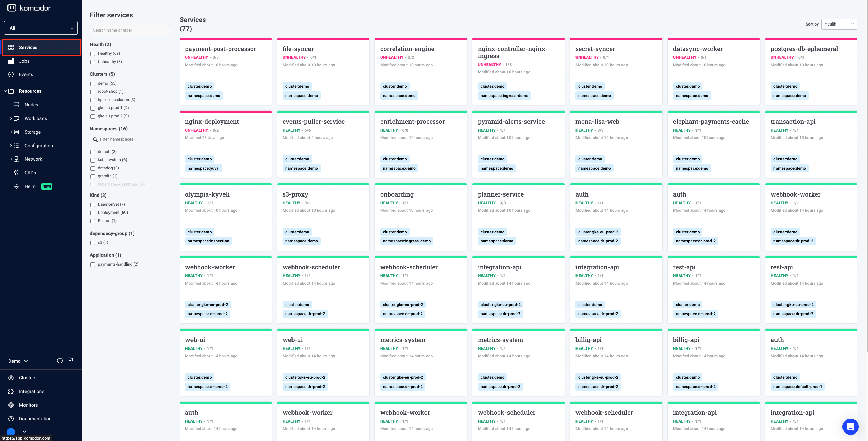Expand the Configuration tree chevron
Viewport: 868px width, 441px height.
click(x=11, y=146)
